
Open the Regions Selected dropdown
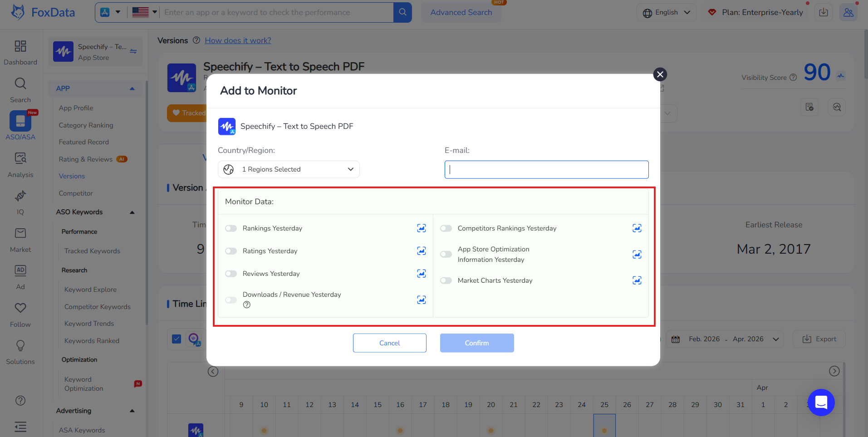[x=289, y=169]
